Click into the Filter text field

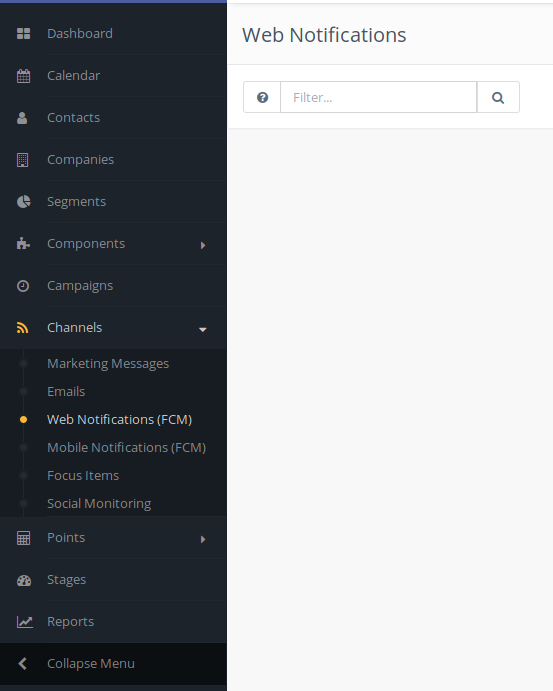(379, 97)
